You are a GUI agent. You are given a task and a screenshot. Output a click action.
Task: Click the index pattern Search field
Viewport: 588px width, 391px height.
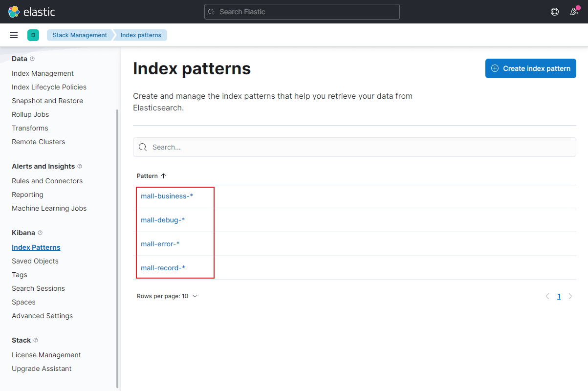(x=354, y=147)
